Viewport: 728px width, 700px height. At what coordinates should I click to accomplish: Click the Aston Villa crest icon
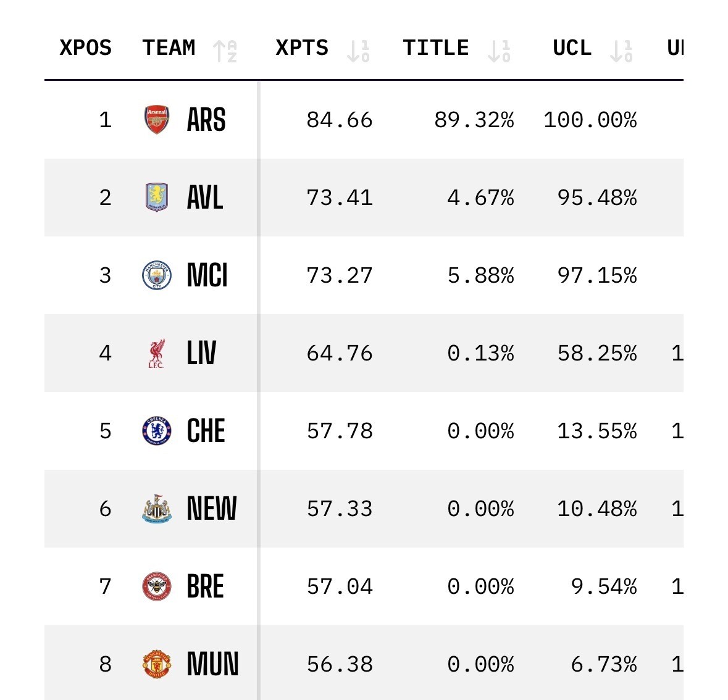[x=157, y=198]
